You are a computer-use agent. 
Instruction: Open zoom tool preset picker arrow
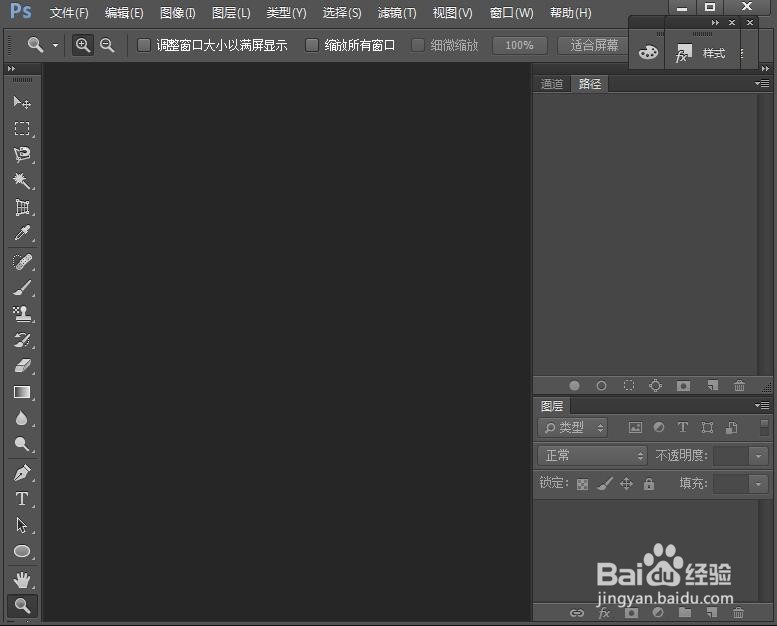click(x=55, y=46)
